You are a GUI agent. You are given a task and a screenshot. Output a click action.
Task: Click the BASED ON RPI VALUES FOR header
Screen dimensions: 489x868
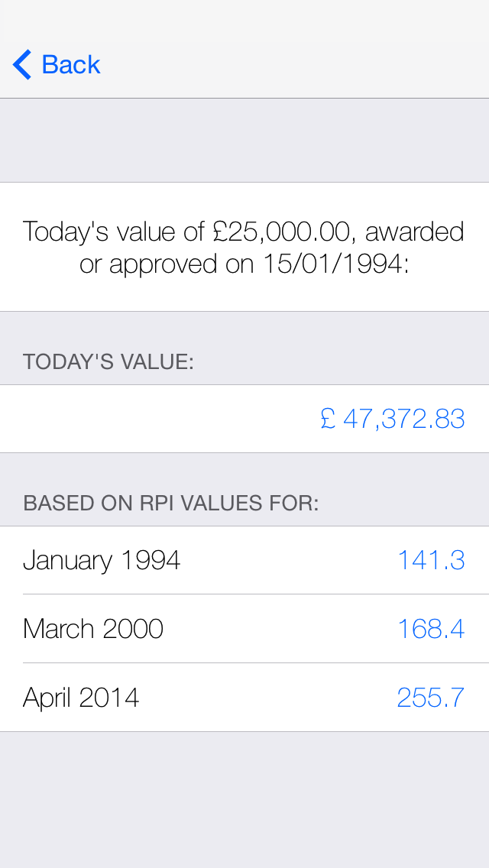pos(171,503)
